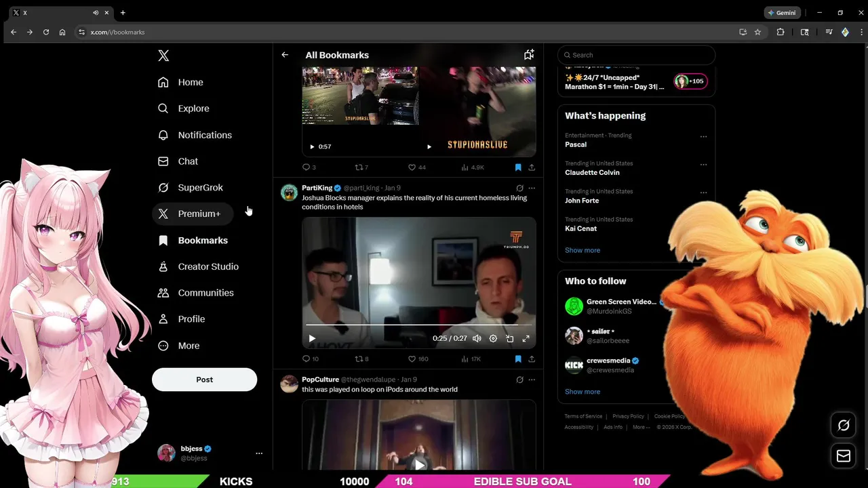Image resolution: width=868 pixels, height=488 pixels.
Task: Open video settings gear on PartiKing video
Action: [493, 338]
